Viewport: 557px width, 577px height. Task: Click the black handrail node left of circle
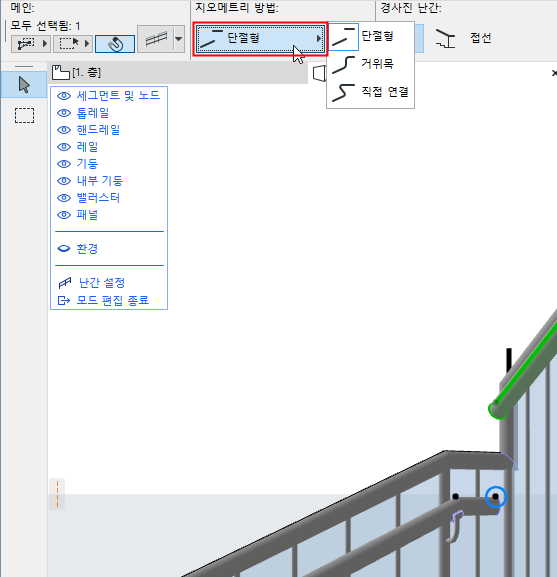point(455,496)
